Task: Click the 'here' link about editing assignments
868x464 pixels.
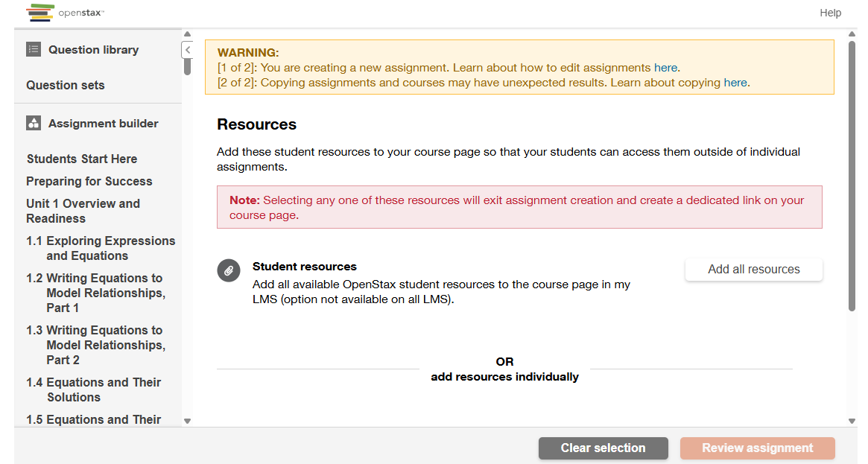Action: [665, 67]
